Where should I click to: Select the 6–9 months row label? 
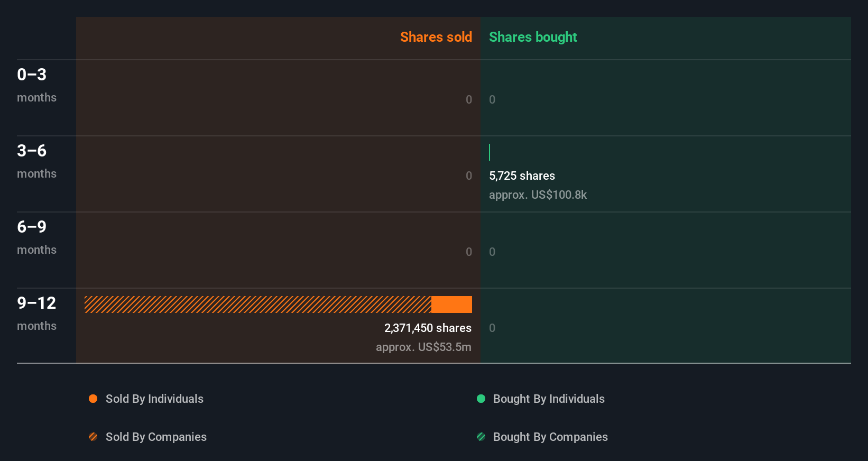tap(36, 237)
